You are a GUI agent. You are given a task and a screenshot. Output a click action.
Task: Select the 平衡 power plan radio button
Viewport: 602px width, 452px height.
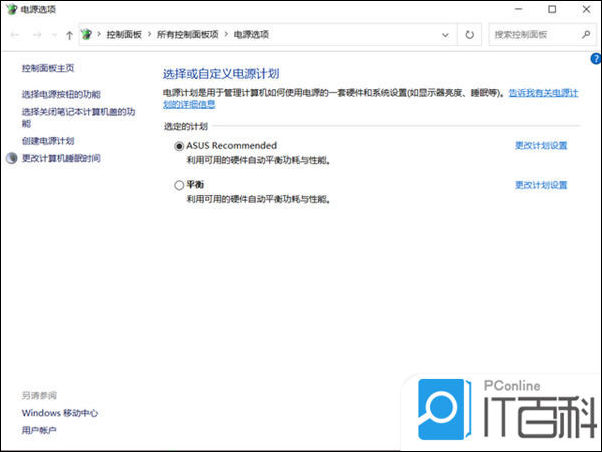tap(179, 185)
